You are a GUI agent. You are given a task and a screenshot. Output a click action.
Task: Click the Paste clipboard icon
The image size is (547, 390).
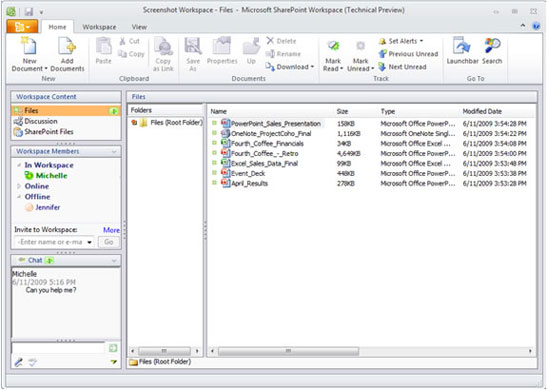pos(103,46)
